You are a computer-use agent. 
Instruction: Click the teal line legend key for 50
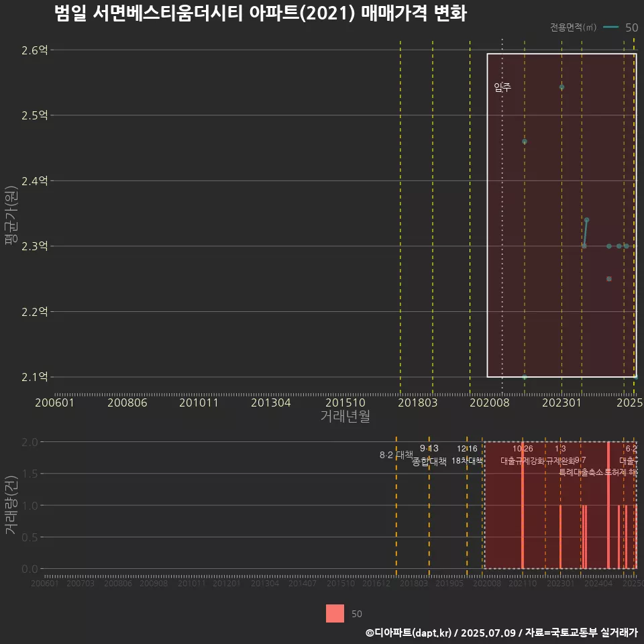click(x=610, y=28)
